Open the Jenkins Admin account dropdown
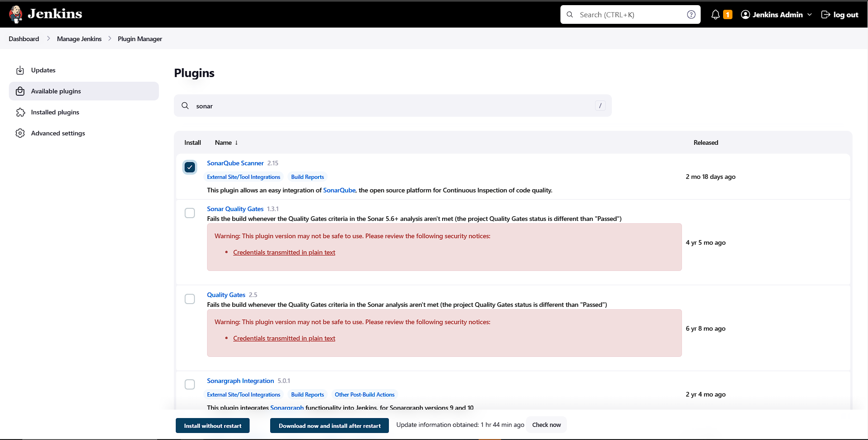The width and height of the screenshot is (868, 440). [x=776, y=14]
